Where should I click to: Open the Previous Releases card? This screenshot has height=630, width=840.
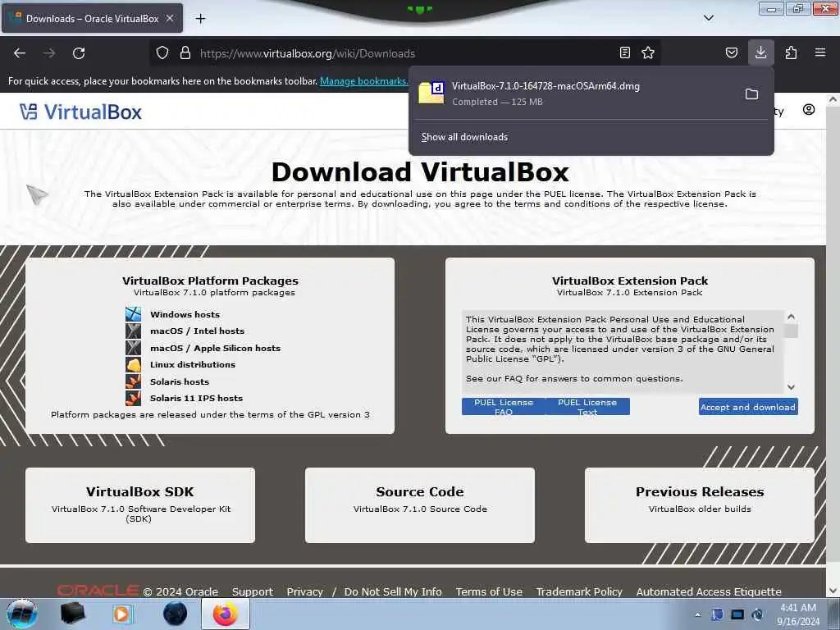tap(700, 505)
